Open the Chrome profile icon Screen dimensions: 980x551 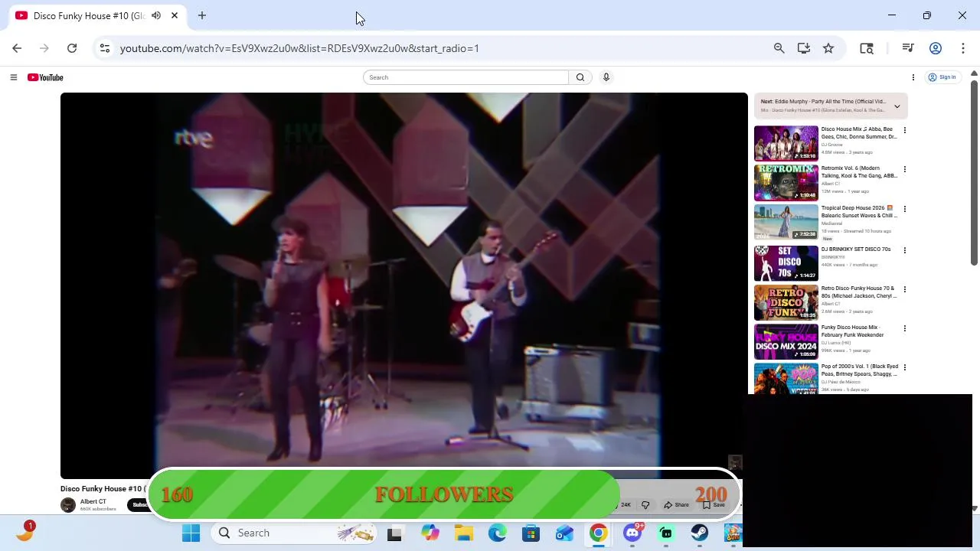tap(935, 48)
